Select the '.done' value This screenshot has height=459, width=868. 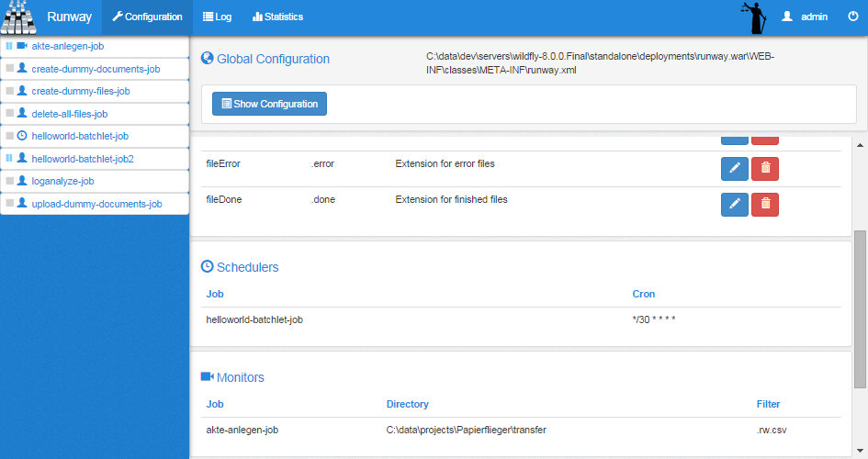tap(322, 199)
